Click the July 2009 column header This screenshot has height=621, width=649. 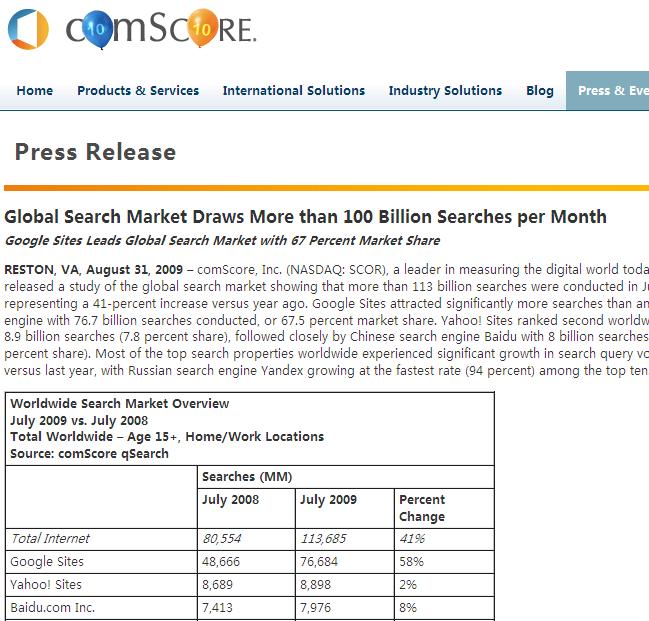(345, 508)
